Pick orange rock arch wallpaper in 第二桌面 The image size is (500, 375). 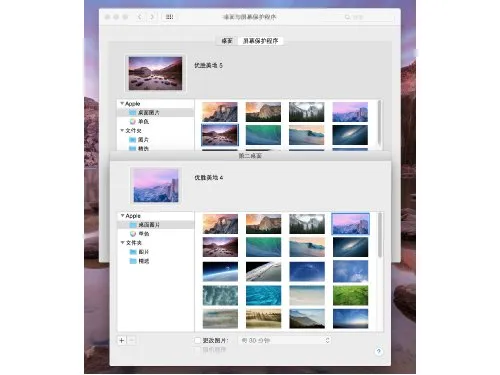[x=220, y=224]
